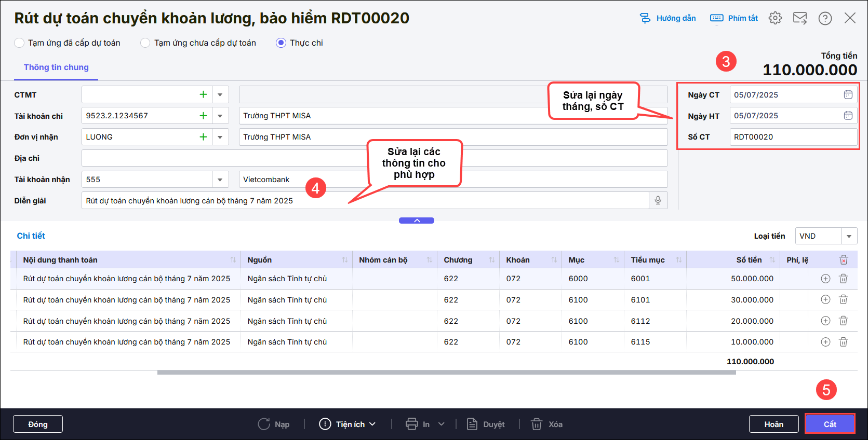Open the Chi tiết section tab
This screenshot has height=440, width=868.
click(31, 236)
